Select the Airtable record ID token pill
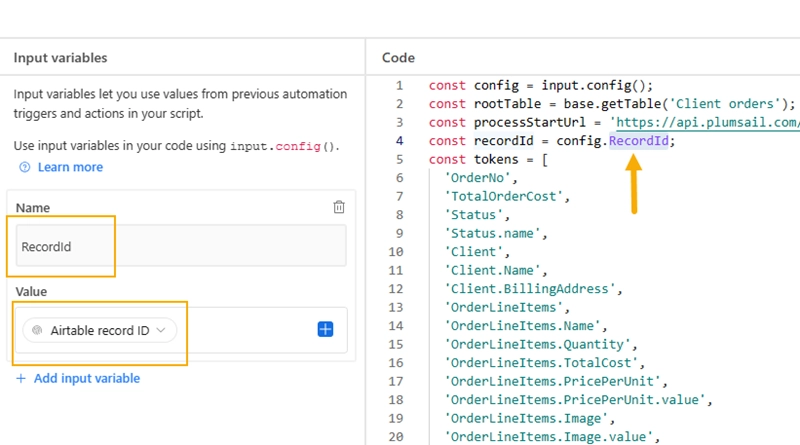Viewport: 800px width, 445px height. [99, 330]
